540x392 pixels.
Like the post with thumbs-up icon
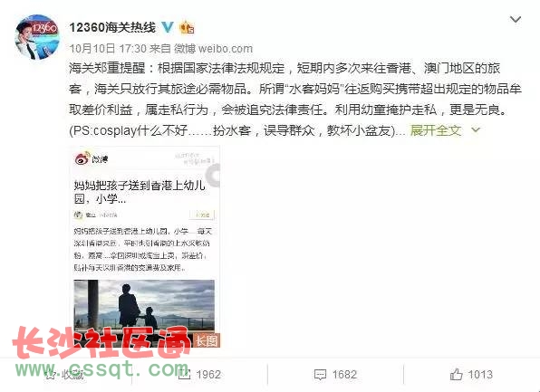457,374
